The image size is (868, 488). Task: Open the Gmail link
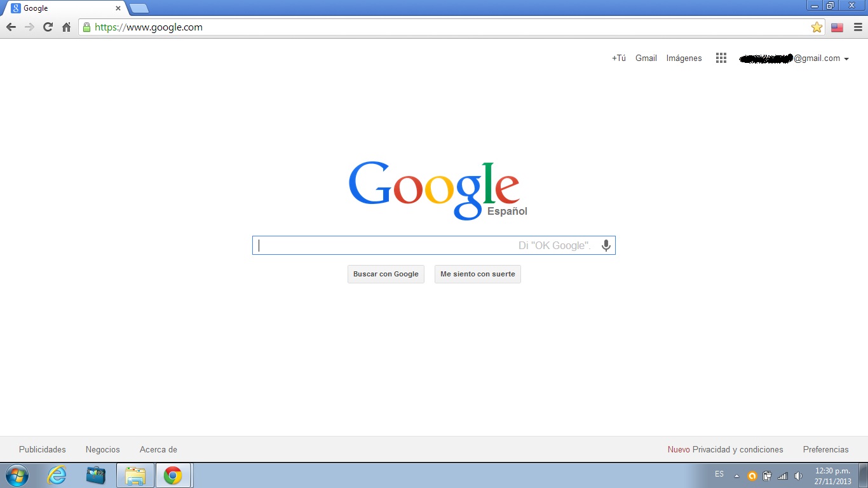pos(646,58)
